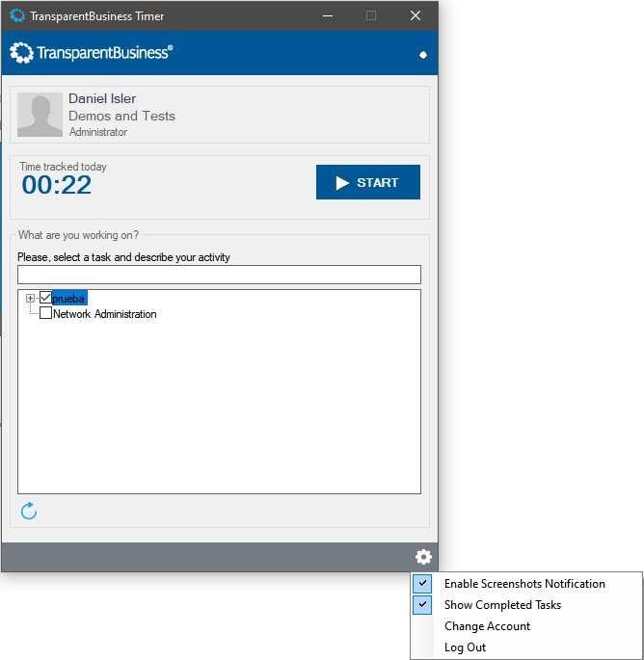
Task: Disable Enable Screenshots Notification option
Action: click(x=524, y=584)
